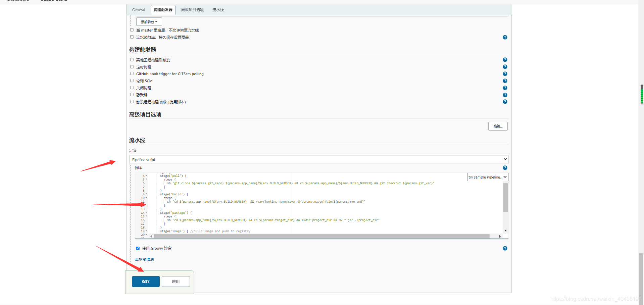Place cursor on maven build command line
The height and width of the screenshot is (305, 644).
tap(266, 202)
